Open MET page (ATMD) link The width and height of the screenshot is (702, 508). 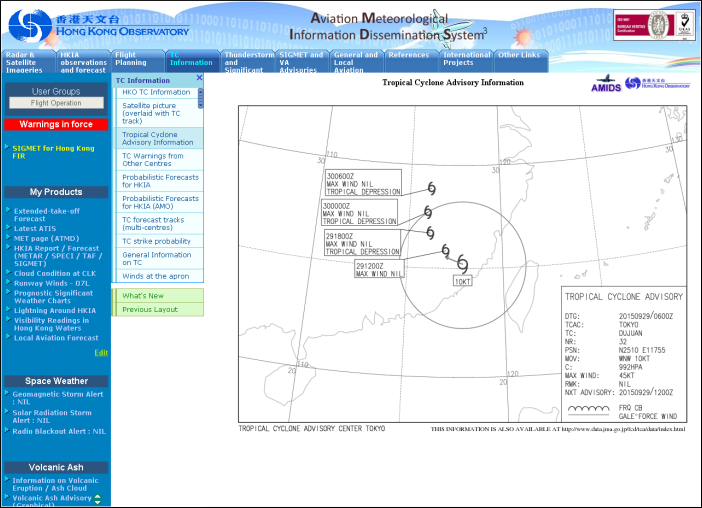pyautogui.click(x=47, y=239)
